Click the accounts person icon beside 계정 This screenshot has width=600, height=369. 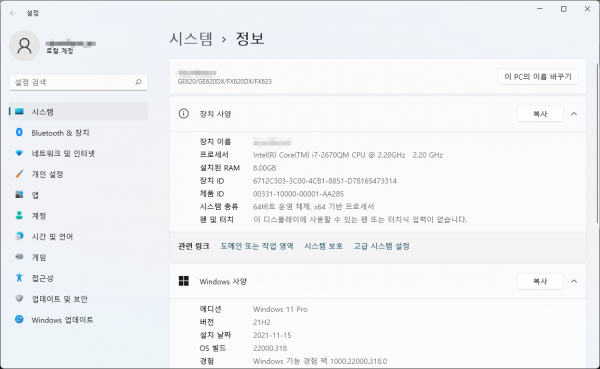coord(19,216)
